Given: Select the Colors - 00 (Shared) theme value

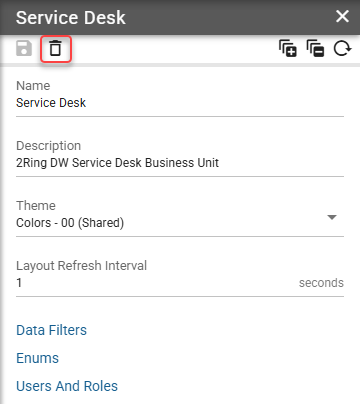Looking at the screenshot, I should coord(70,223).
